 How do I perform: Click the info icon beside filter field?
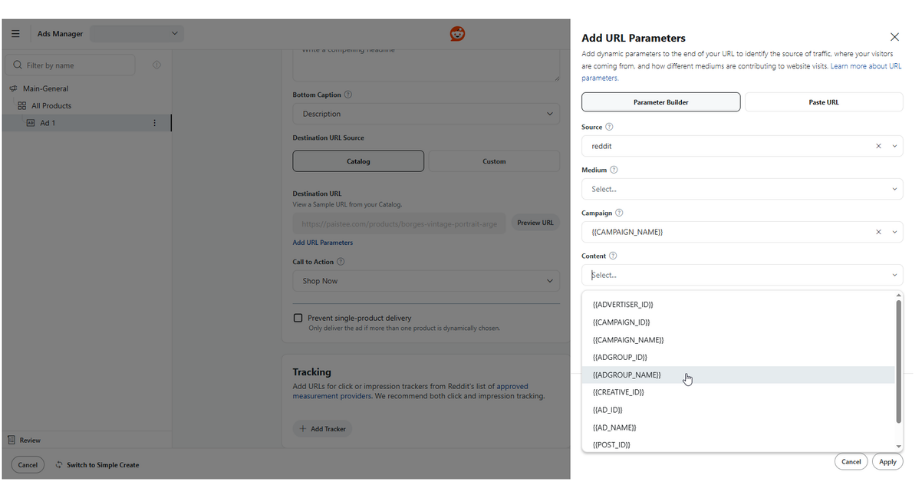coord(157,65)
